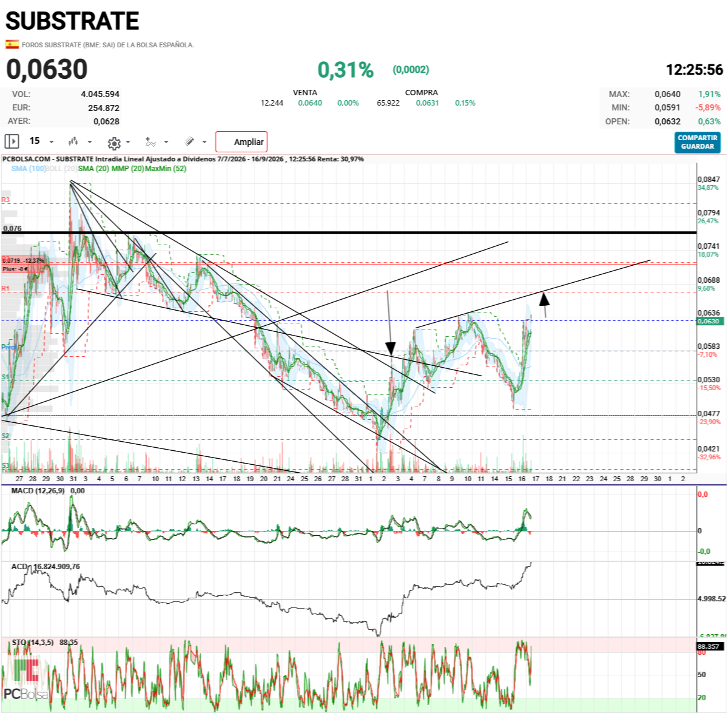Click the green 0,0630 price axis tag
This screenshot has width=728, height=713.
pos(710,321)
